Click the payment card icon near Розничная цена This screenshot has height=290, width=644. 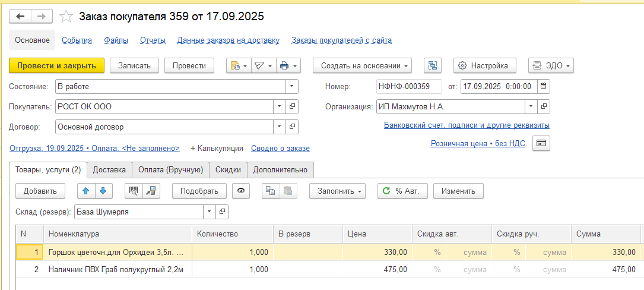(x=541, y=143)
